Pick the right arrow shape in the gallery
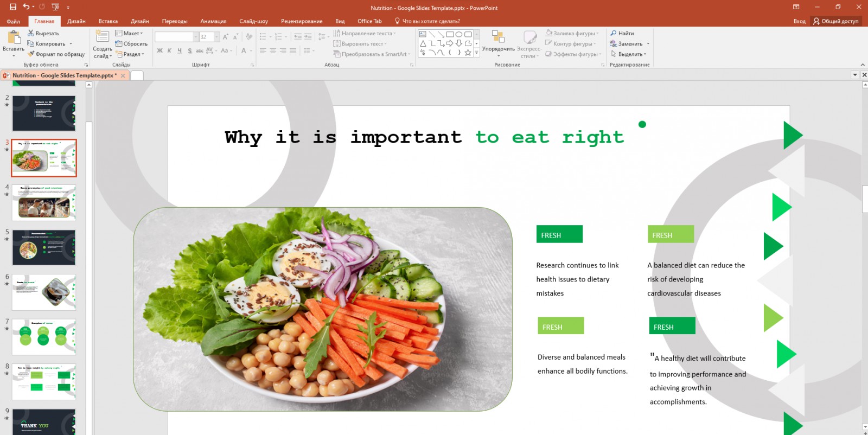The image size is (868, 435). [x=450, y=43]
